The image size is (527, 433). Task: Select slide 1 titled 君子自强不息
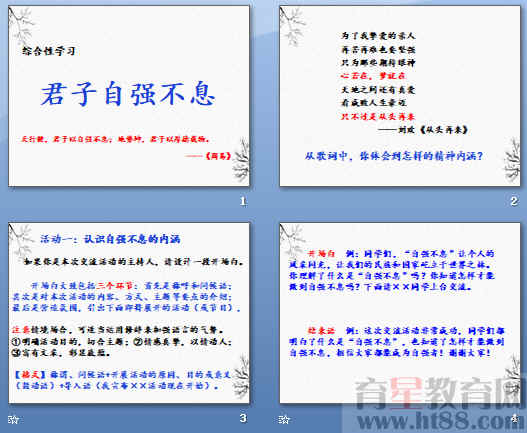129,96
